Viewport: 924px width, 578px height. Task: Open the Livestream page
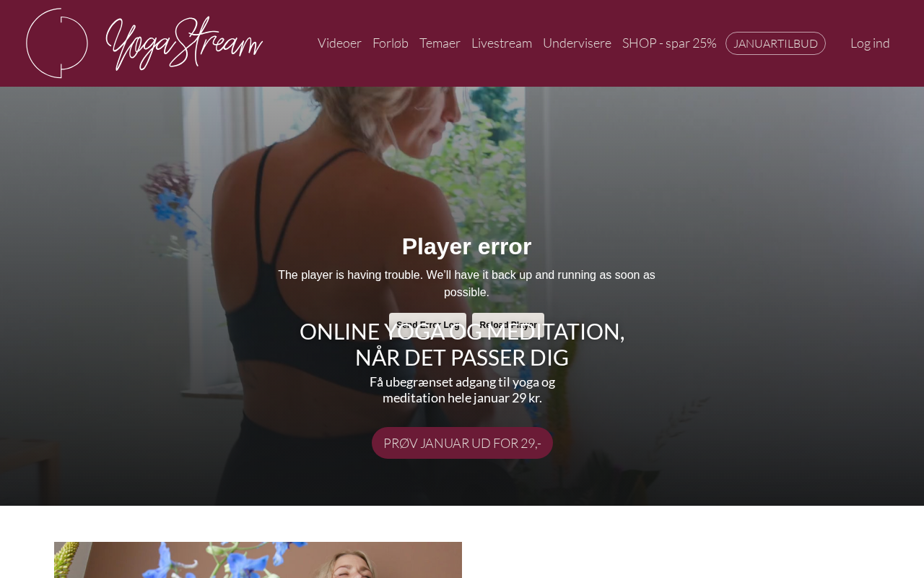pyautogui.click(x=502, y=43)
